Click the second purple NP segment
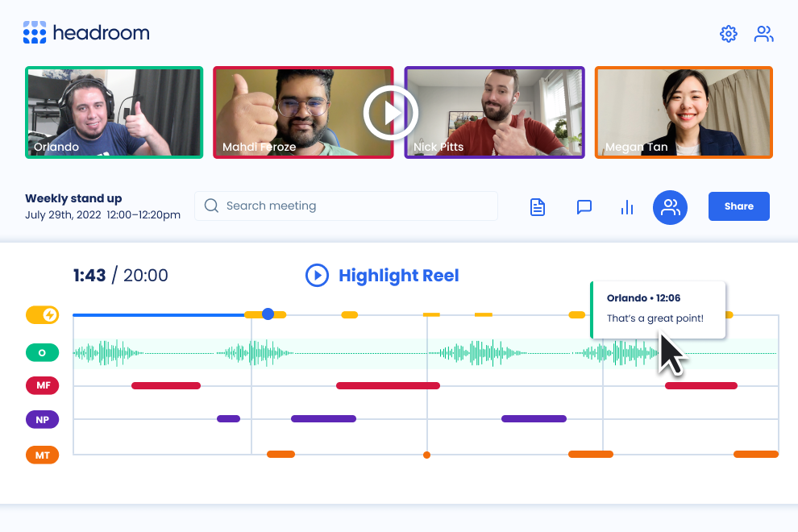 point(323,419)
